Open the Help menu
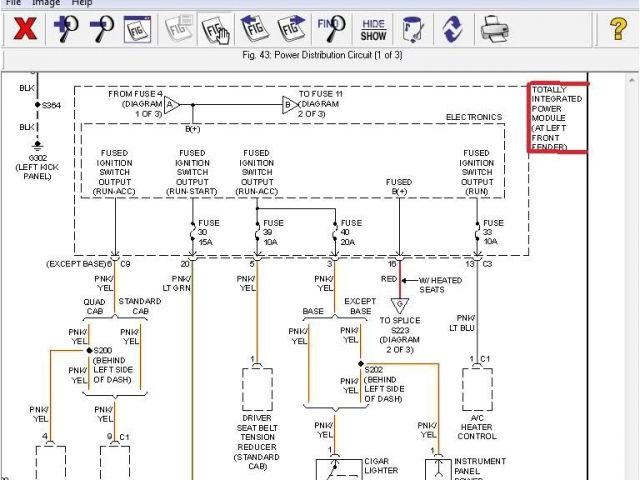Screen dimensions: 640x480 82,3
